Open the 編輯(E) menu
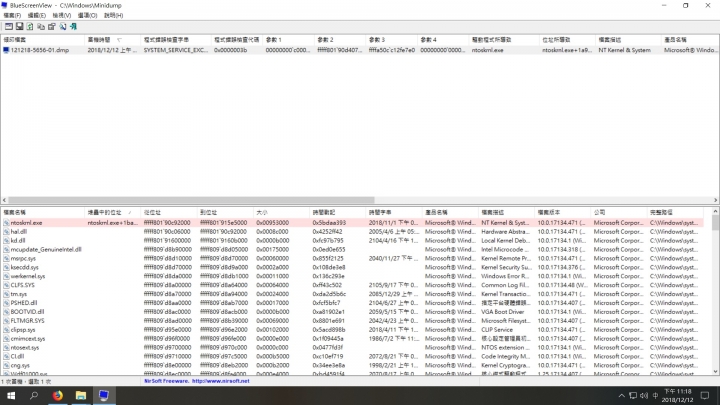Viewport: 720px width, 405px height. tap(37, 15)
